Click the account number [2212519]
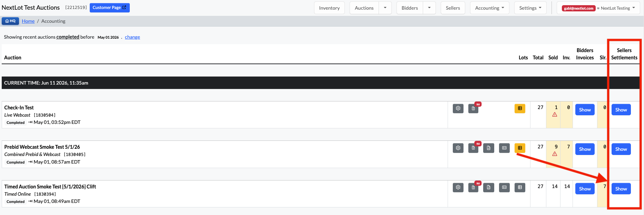This screenshot has height=215, width=644. tap(76, 8)
